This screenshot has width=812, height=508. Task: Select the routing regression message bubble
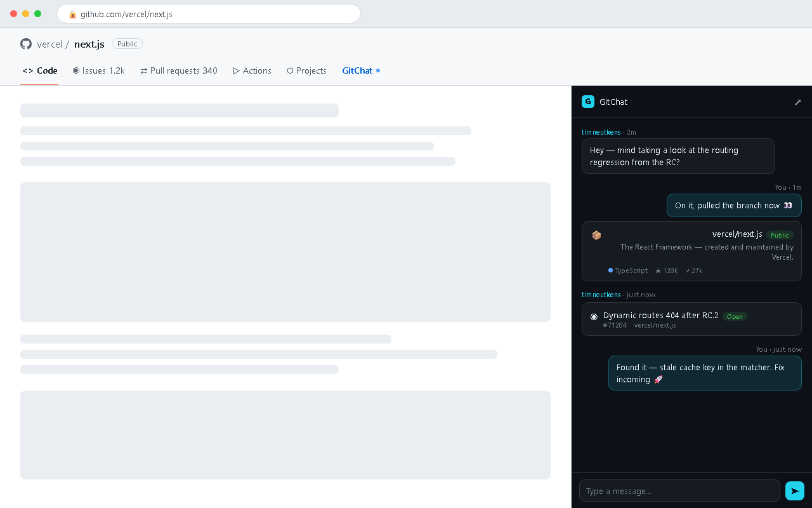click(678, 156)
